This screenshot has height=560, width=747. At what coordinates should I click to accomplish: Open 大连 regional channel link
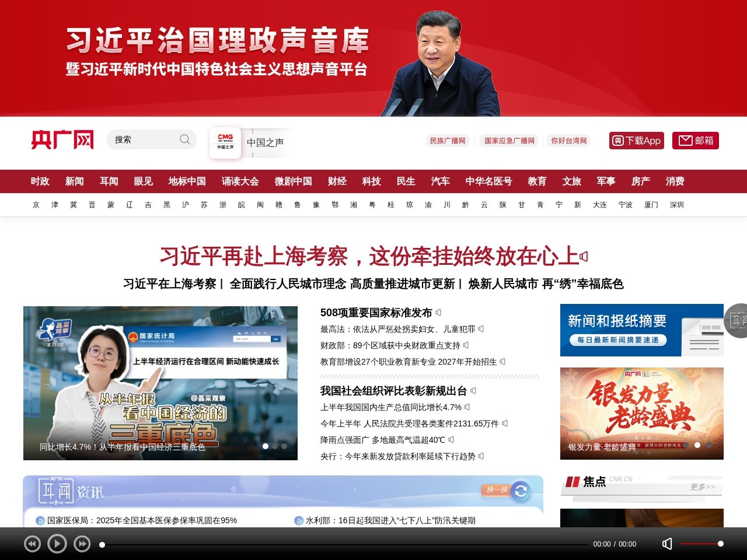coord(600,205)
